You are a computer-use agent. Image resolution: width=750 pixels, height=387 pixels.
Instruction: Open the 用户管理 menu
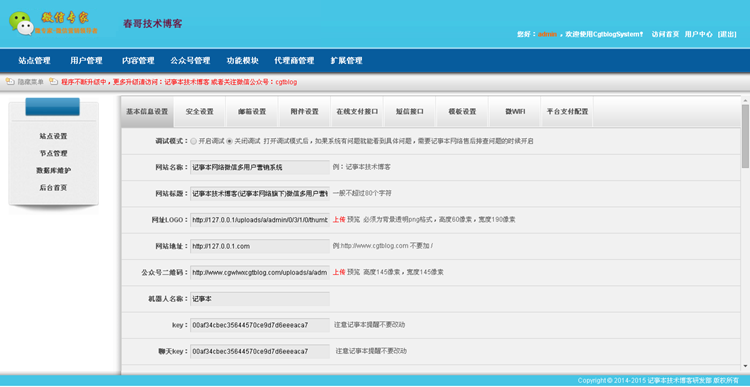click(x=87, y=61)
